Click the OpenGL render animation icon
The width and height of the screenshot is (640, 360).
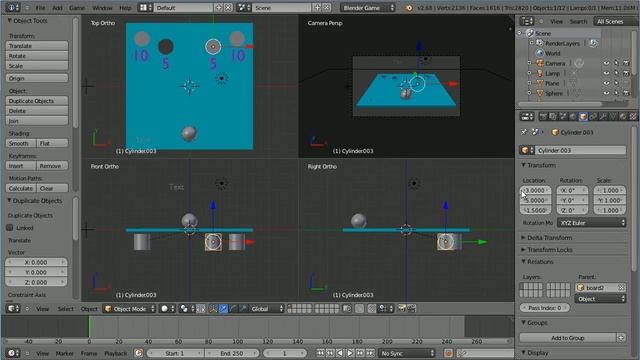click(x=411, y=309)
